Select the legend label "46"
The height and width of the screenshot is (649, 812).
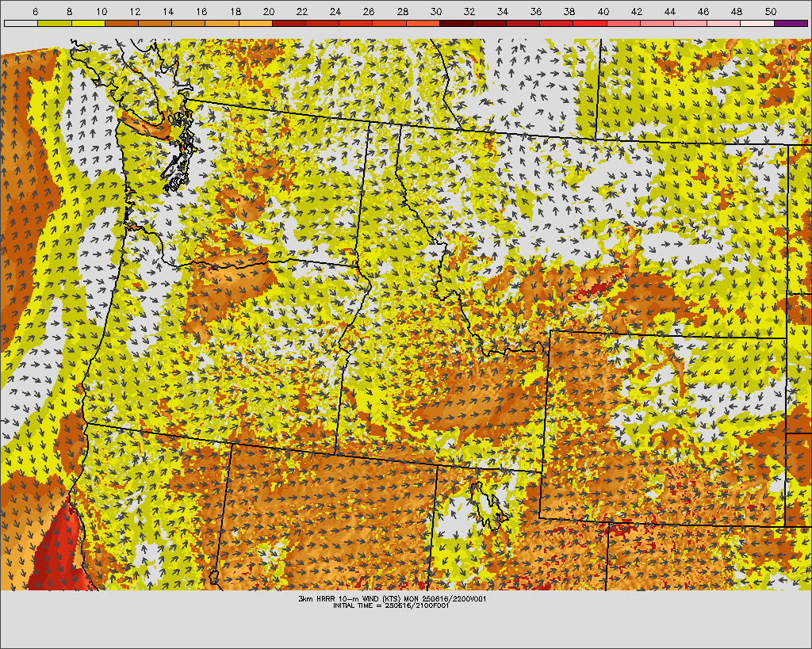coord(703,11)
